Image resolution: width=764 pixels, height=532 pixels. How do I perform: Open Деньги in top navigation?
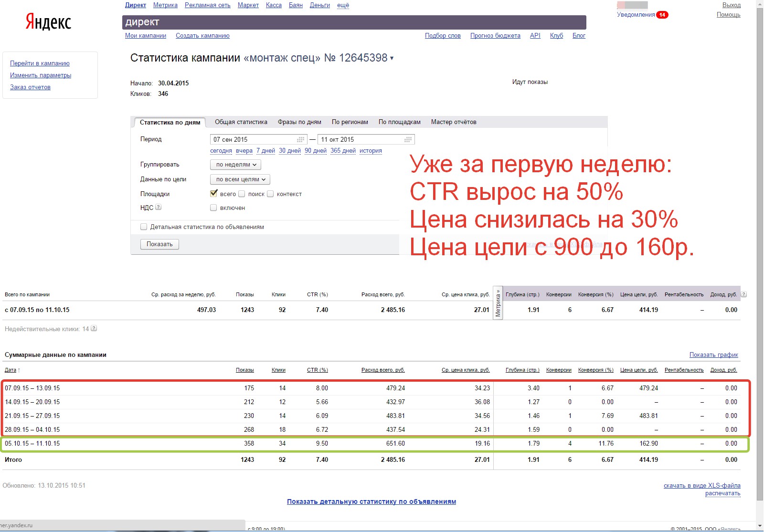320,5
